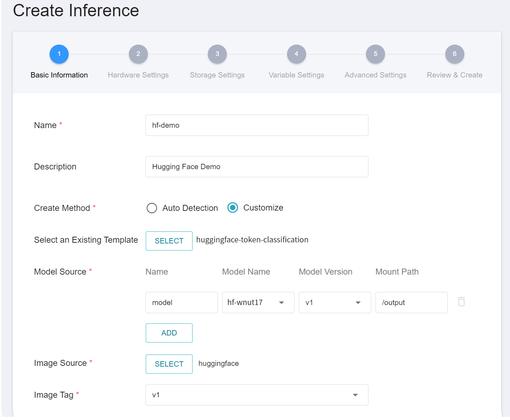Click the 'Image Tag' field label
Screen dimensions: 510x420
[54, 395]
